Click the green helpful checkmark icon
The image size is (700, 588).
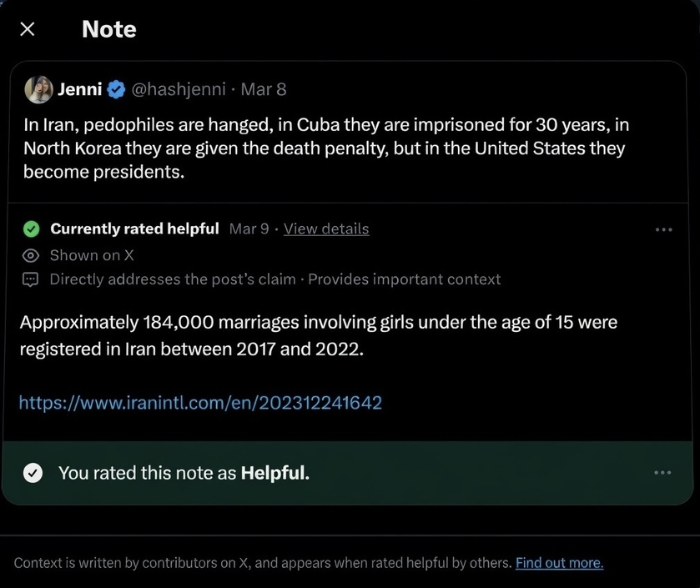point(31,229)
